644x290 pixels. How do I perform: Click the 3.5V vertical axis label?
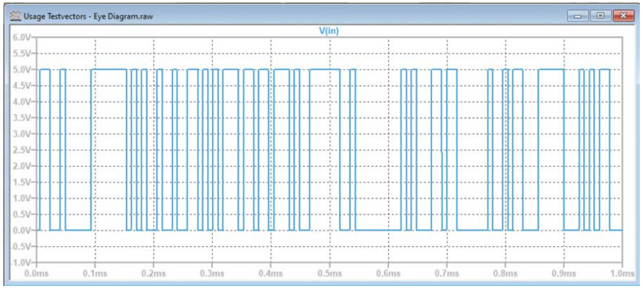[x=23, y=118]
